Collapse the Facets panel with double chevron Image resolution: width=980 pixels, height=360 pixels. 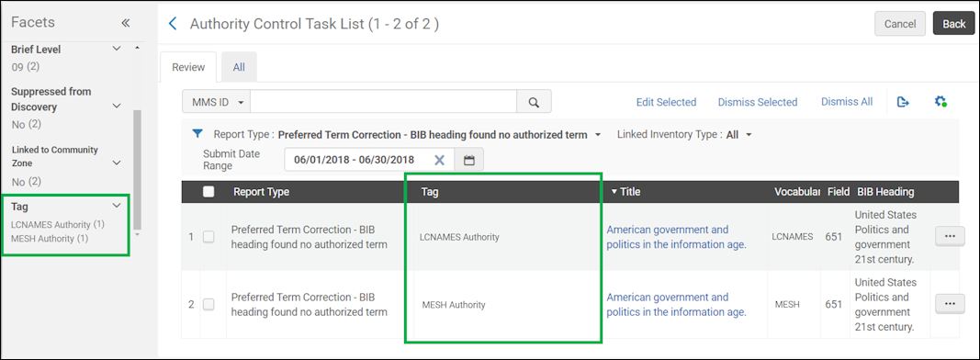(x=125, y=23)
